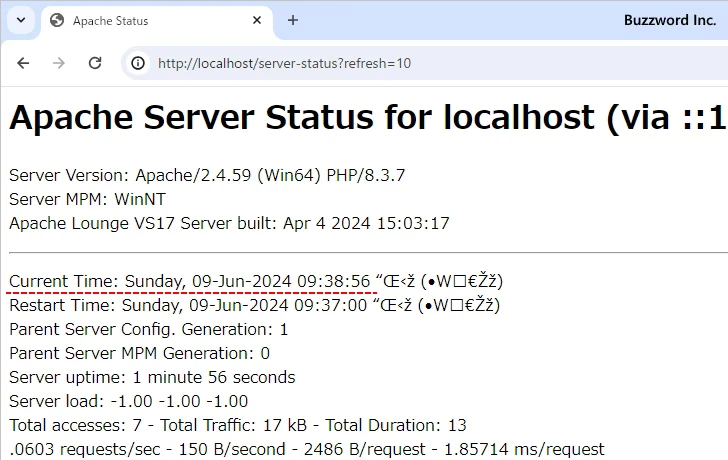Click the Apache Server Status heading
728x460 pixels.
[368, 117]
